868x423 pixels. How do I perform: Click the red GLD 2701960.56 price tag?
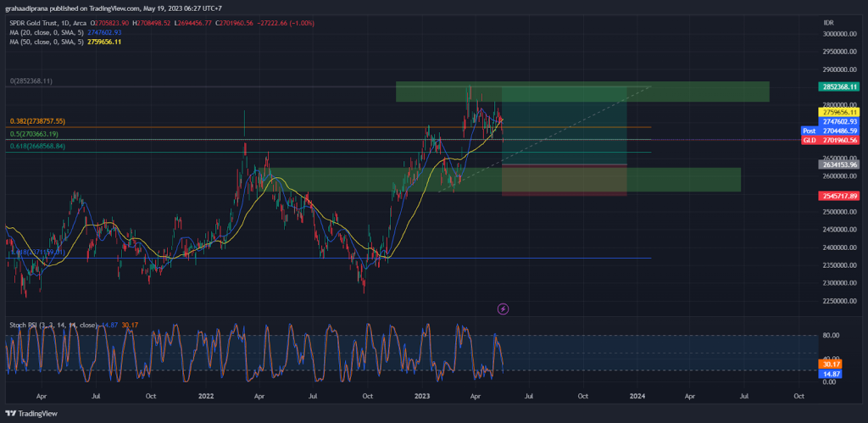831,140
